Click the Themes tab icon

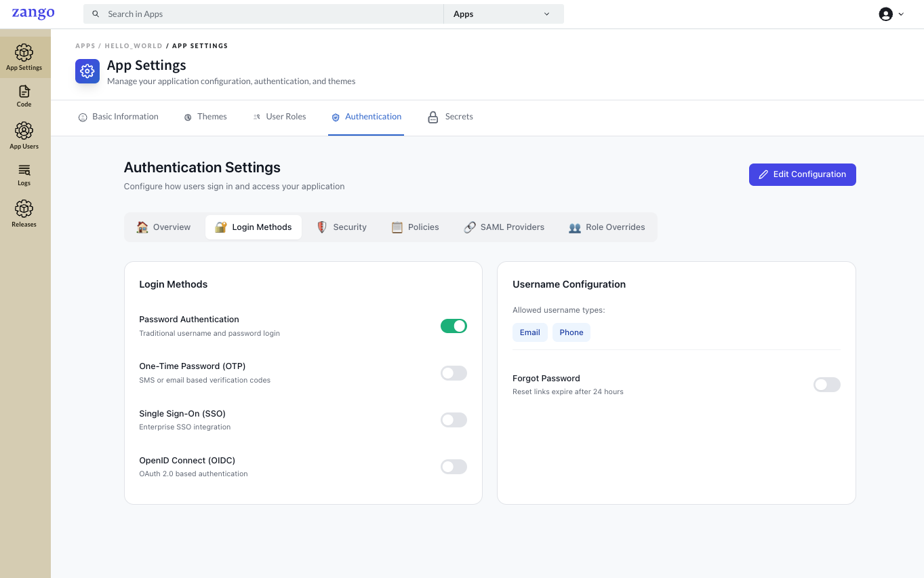(x=188, y=117)
